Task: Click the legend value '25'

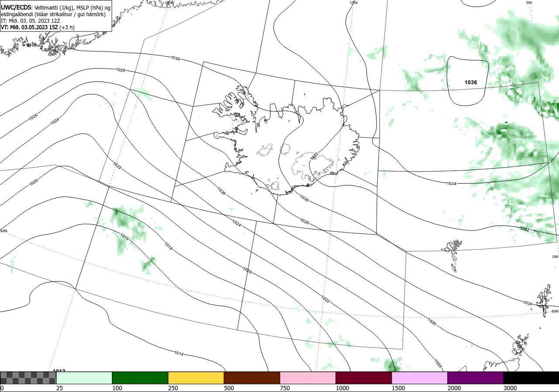Action: point(59,388)
